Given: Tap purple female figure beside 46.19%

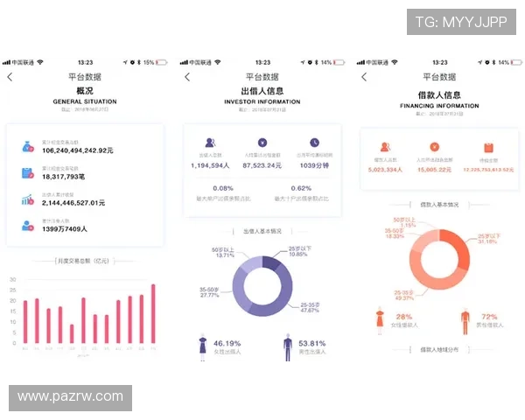Looking at the screenshot, I should [203, 347].
